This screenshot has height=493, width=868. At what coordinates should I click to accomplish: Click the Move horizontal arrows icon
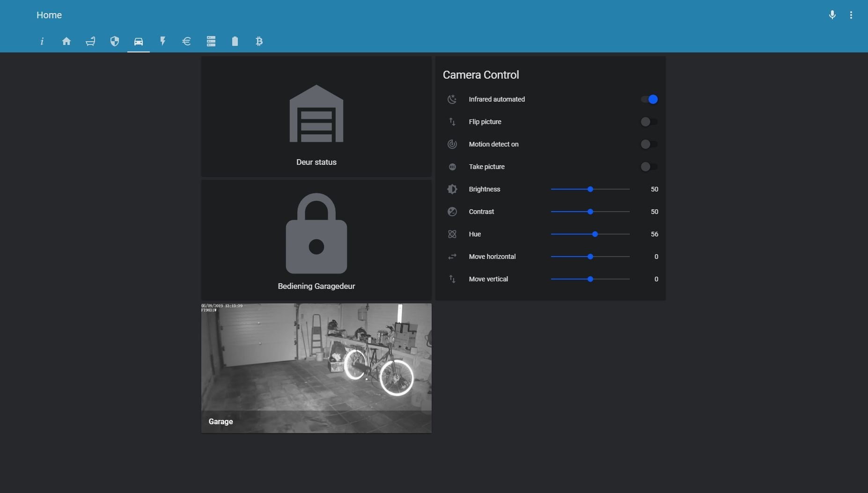452,257
